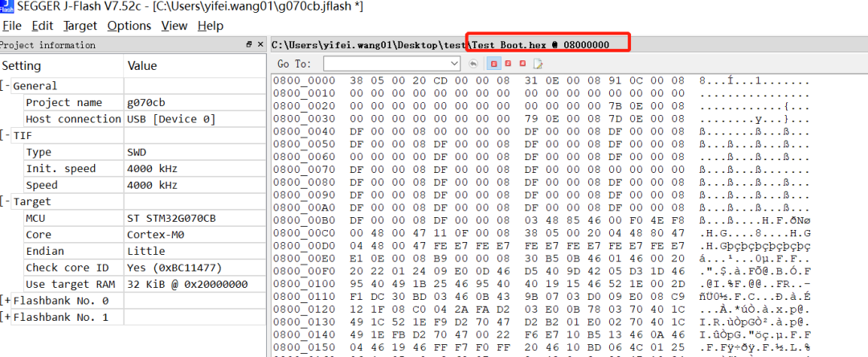
Task: Open the View menu
Action: (174, 26)
